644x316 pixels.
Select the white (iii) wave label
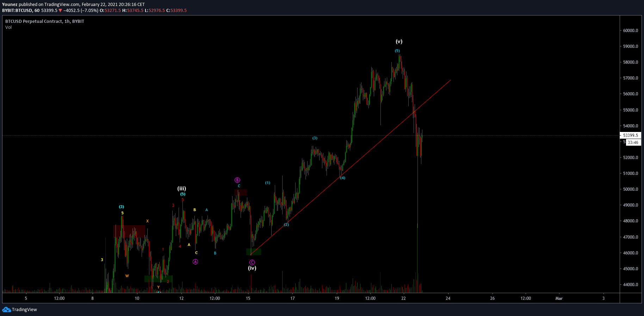181,189
